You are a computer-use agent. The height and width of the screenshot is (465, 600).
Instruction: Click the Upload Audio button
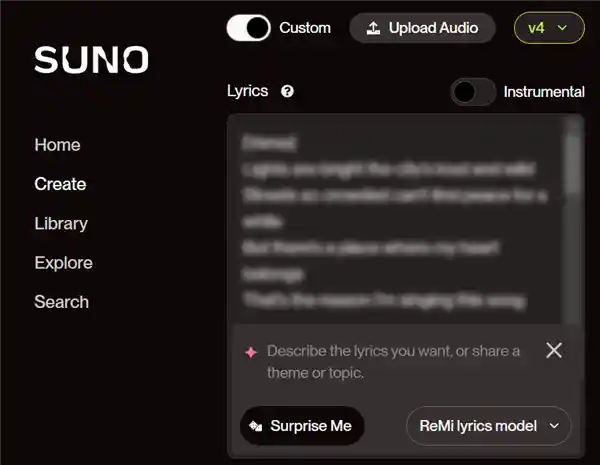[422, 28]
